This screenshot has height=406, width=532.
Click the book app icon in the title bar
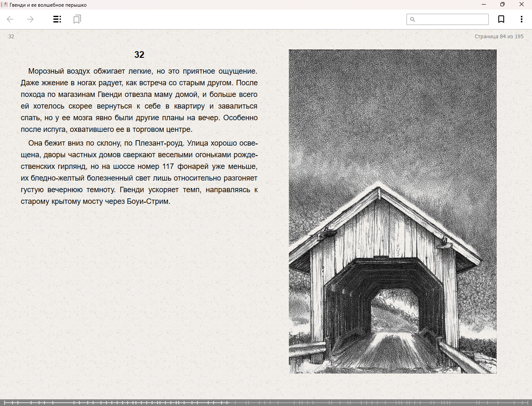click(x=5, y=5)
